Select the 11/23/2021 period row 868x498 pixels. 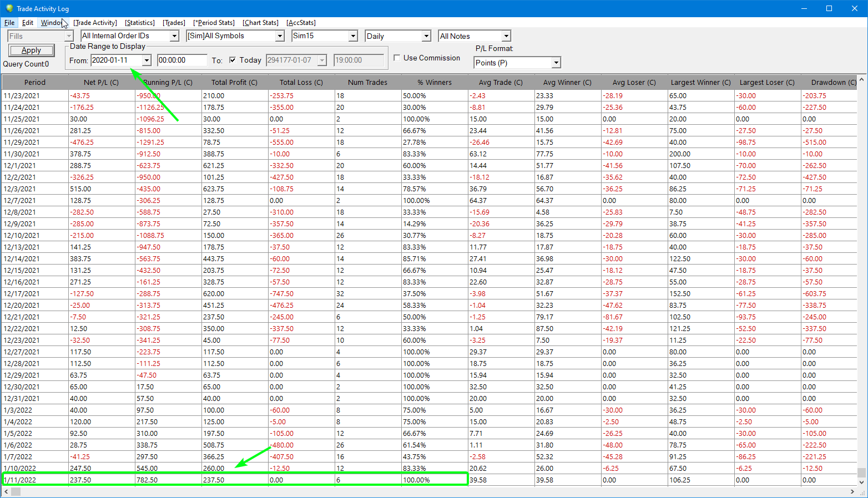[429, 96]
